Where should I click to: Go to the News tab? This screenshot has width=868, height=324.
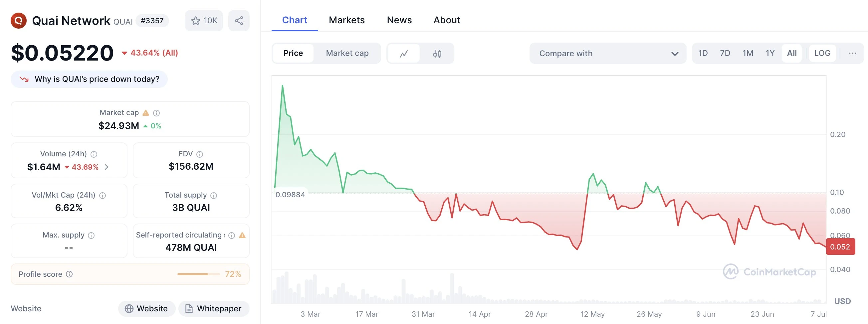tap(399, 20)
